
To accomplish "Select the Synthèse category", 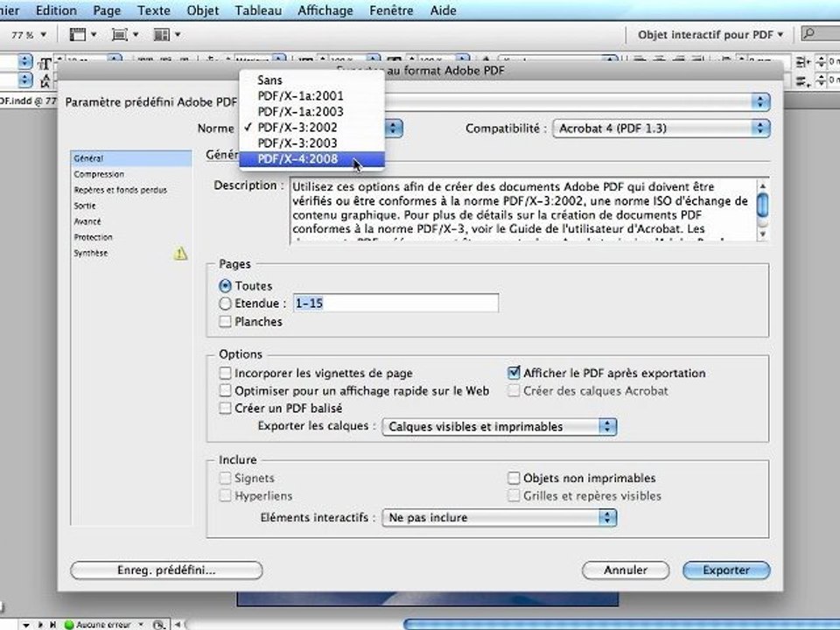I will [x=130, y=253].
